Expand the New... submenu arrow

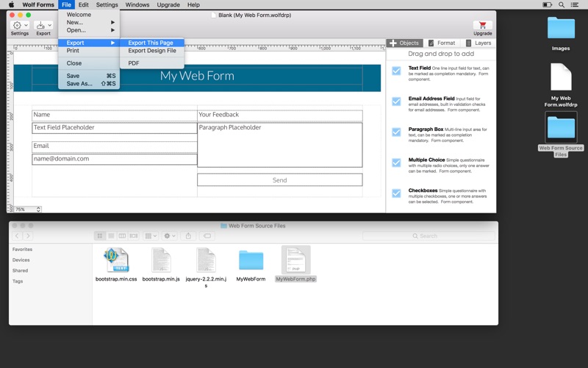(113, 23)
